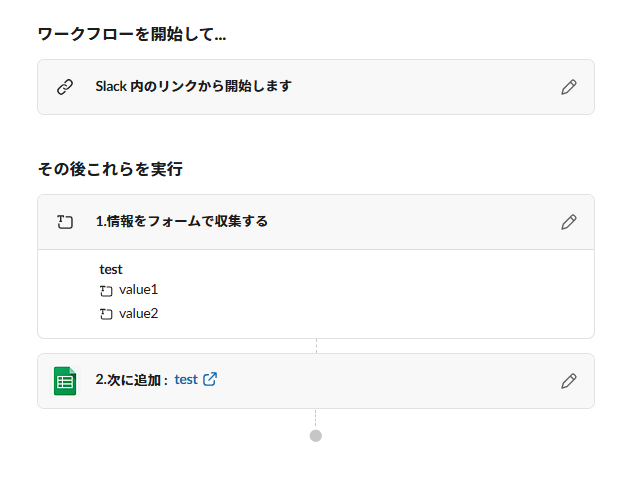Edit step 2 using its pencil icon

tap(569, 381)
